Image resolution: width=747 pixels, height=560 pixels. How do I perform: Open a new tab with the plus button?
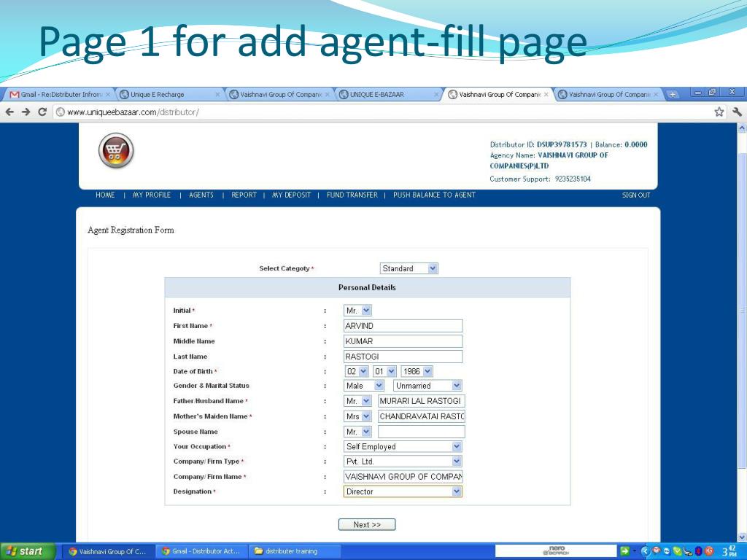(672, 94)
